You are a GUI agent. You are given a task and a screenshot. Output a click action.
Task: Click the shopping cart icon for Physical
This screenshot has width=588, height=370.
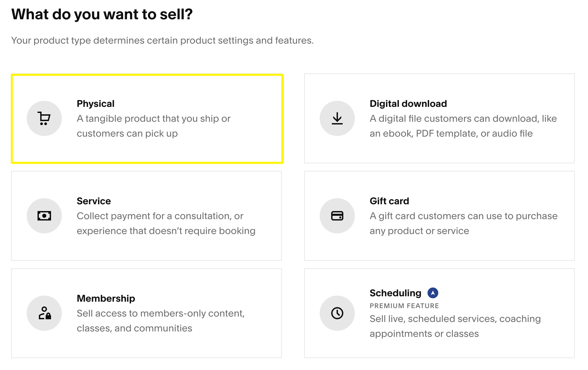[44, 118]
